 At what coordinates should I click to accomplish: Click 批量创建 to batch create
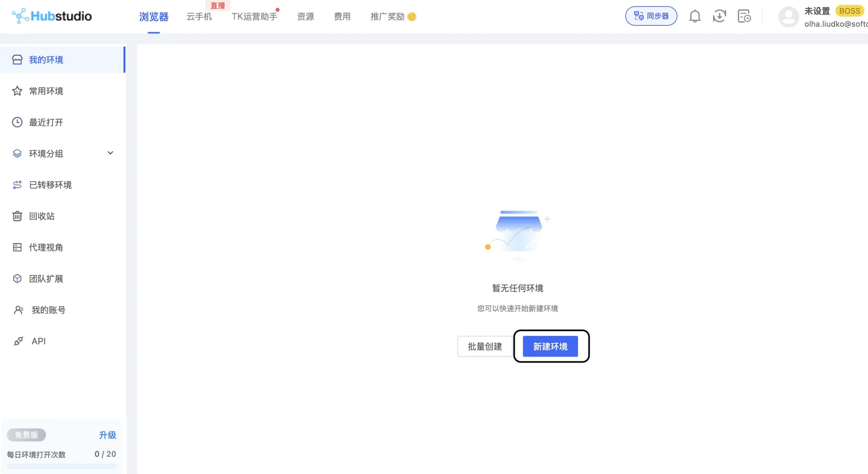(x=484, y=346)
